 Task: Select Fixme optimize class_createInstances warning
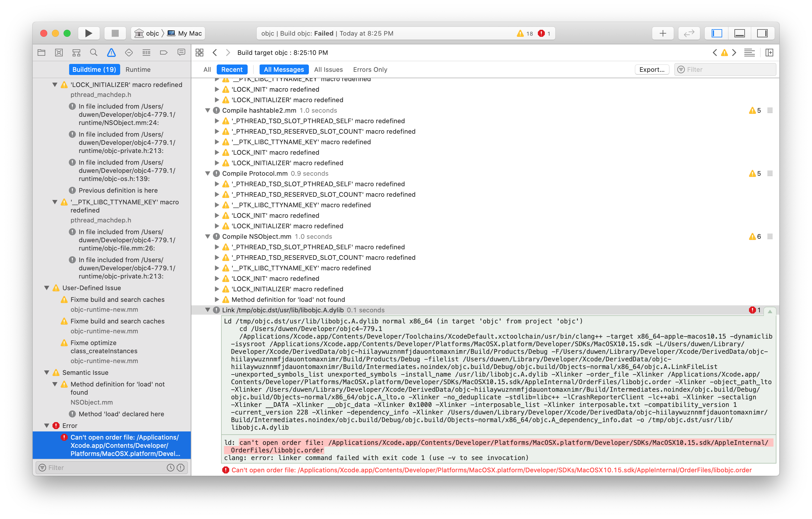(112, 351)
